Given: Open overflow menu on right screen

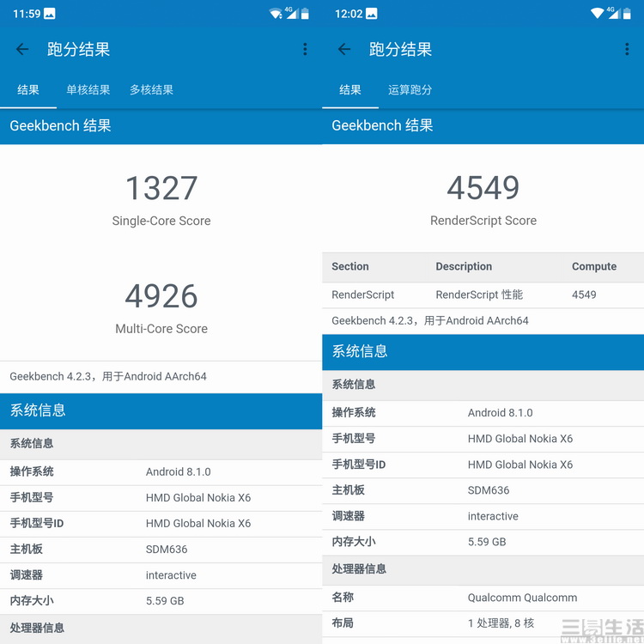Looking at the screenshot, I should pos(627,49).
